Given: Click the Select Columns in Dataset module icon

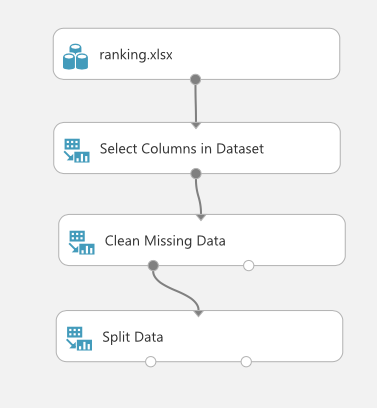Looking at the screenshot, I should click(77, 151).
